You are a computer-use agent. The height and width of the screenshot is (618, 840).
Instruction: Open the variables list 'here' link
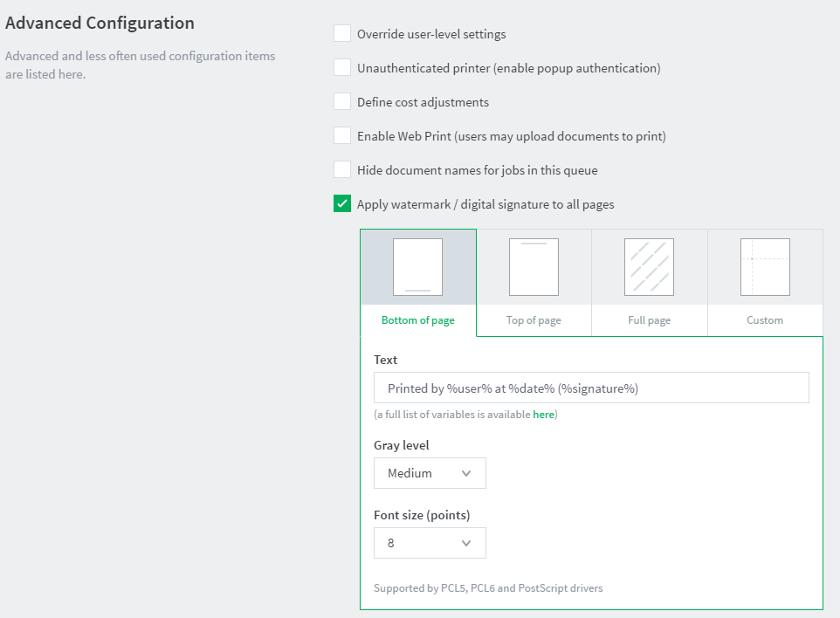(x=543, y=415)
